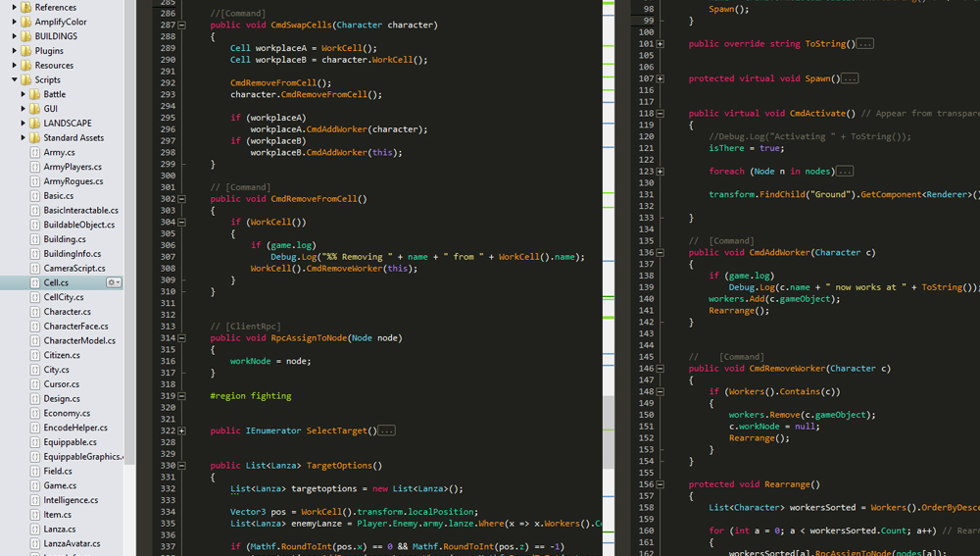Expand the BUILDINGS folder

(x=15, y=36)
